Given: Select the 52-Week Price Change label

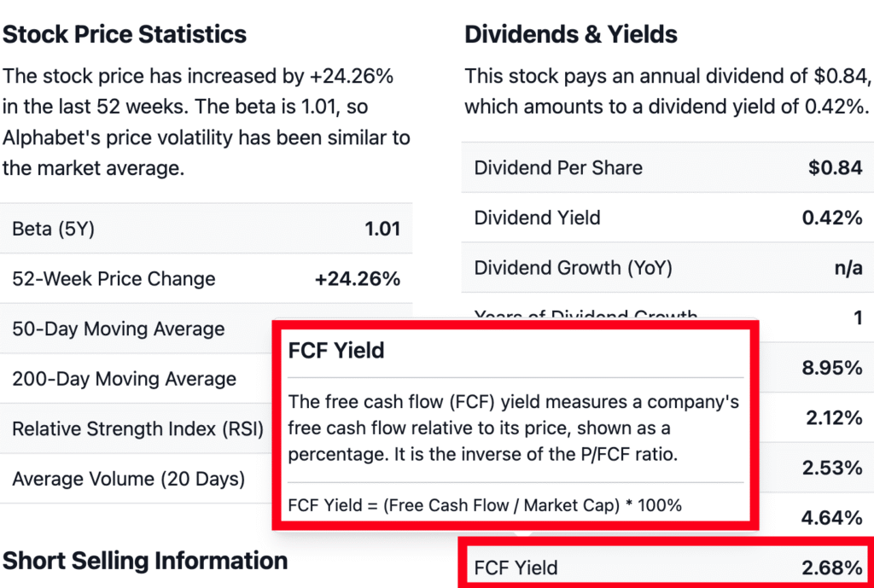Looking at the screenshot, I should [114, 279].
